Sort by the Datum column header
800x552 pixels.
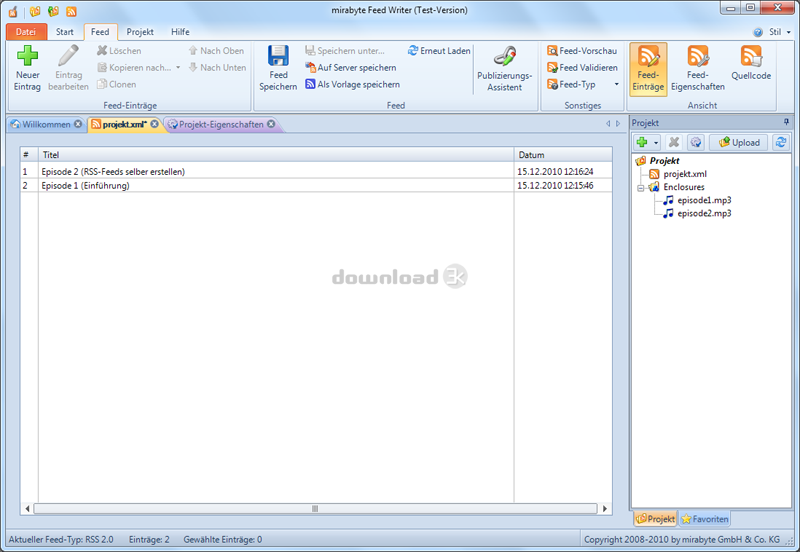563,155
